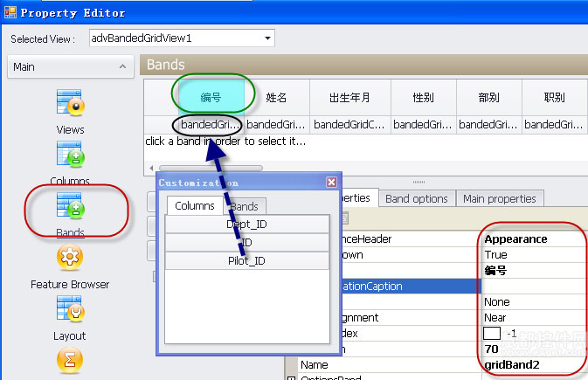Image resolution: width=588 pixels, height=380 pixels.
Task: Select the Columns tab in Customization
Action: click(195, 205)
